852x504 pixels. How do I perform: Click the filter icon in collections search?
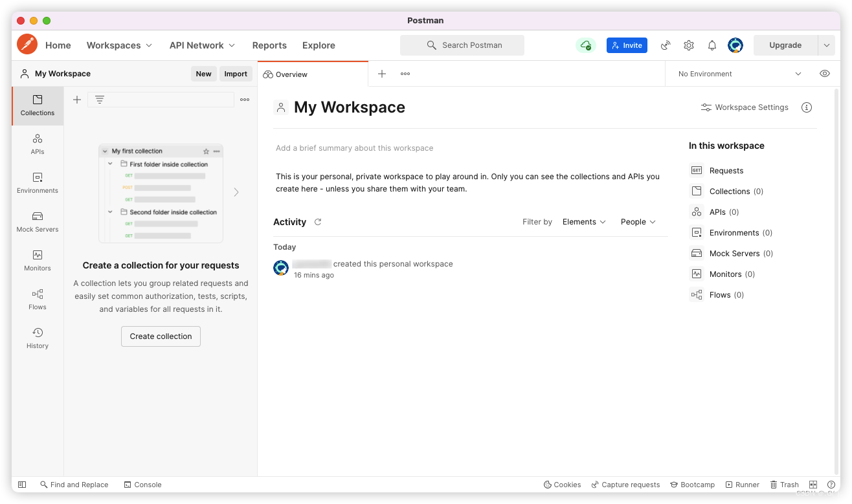pyautogui.click(x=100, y=100)
